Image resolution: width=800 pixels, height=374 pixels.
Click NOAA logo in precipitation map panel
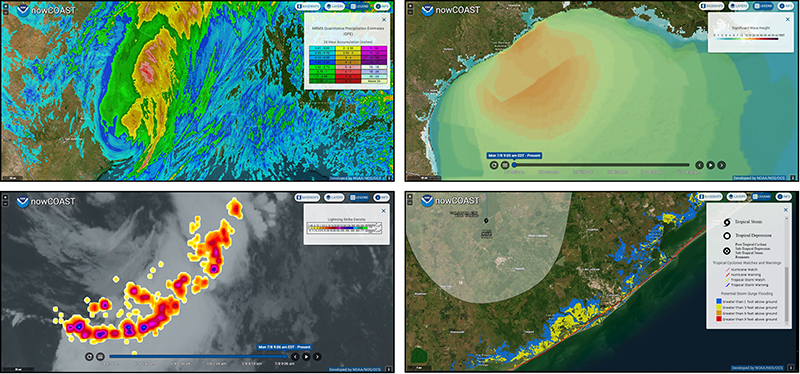[x=23, y=10]
